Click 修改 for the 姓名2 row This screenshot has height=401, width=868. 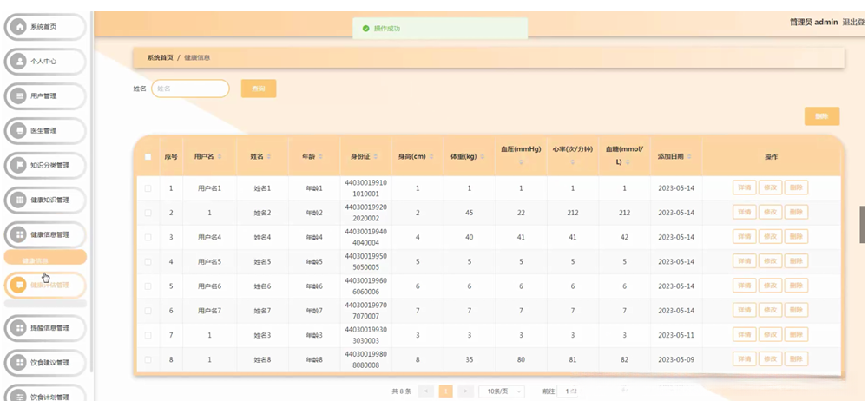(x=769, y=213)
